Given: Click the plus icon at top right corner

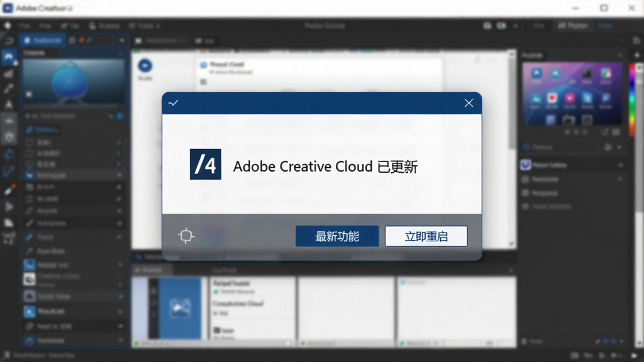Looking at the screenshot, I should [x=636, y=55].
